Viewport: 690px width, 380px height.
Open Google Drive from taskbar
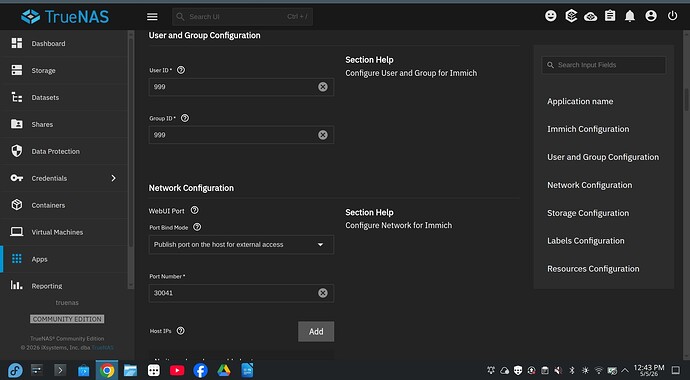click(x=224, y=370)
